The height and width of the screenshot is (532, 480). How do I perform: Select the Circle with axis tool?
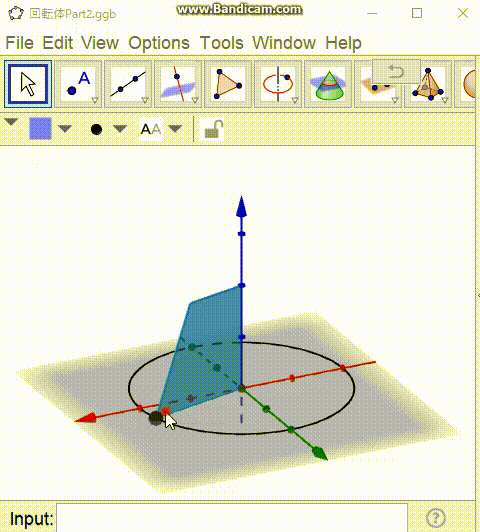[x=278, y=84]
